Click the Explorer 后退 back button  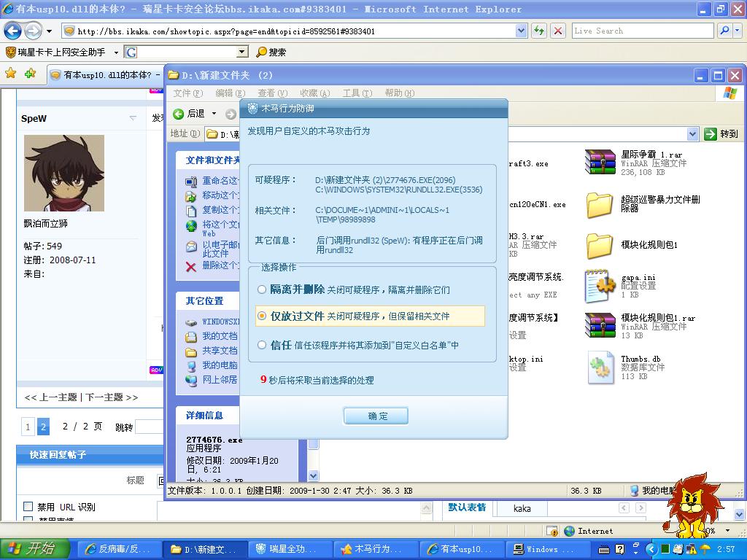tap(189, 113)
